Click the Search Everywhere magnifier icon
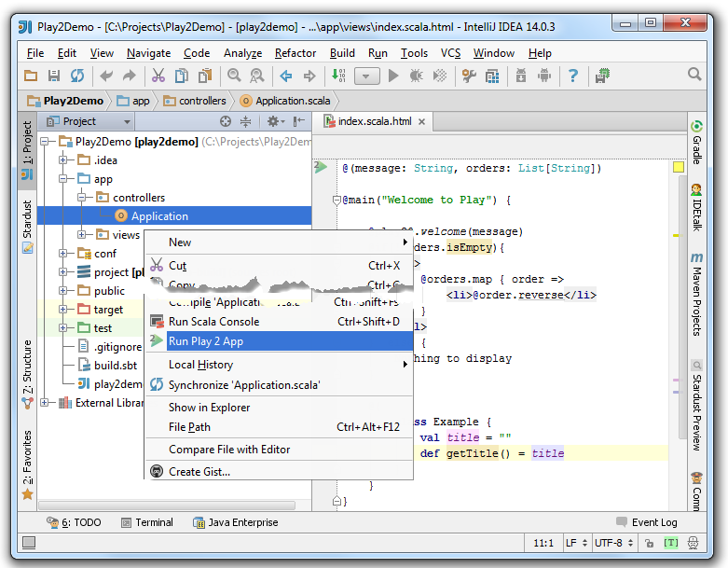The height and width of the screenshot is (568, 728). click(694, 75)
